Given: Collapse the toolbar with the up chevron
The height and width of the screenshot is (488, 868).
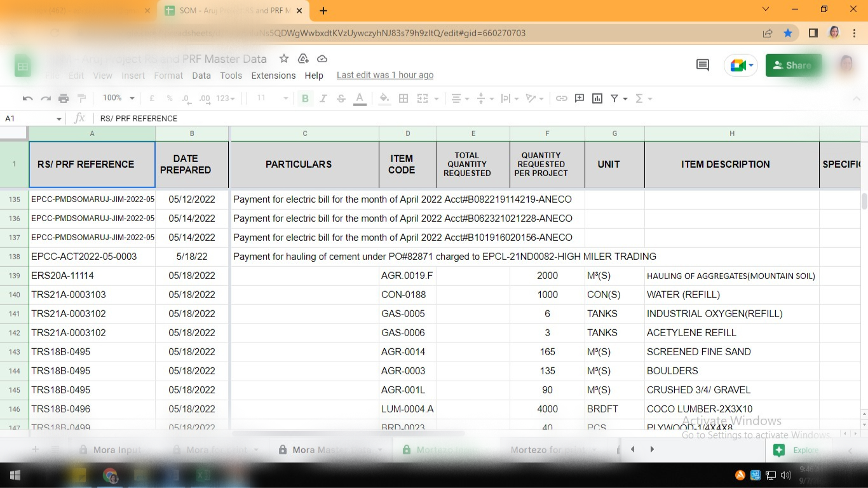Looking at the screenshot, I should point(856,98).
